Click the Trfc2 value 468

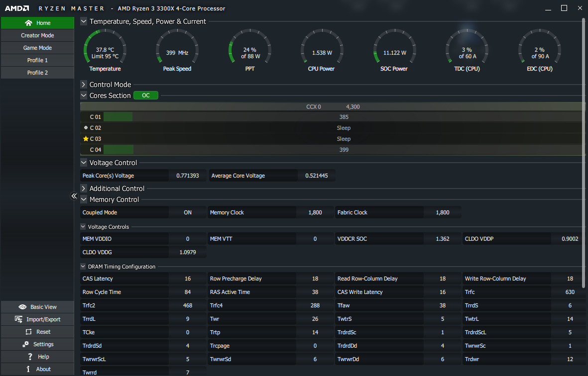[188, 305]
